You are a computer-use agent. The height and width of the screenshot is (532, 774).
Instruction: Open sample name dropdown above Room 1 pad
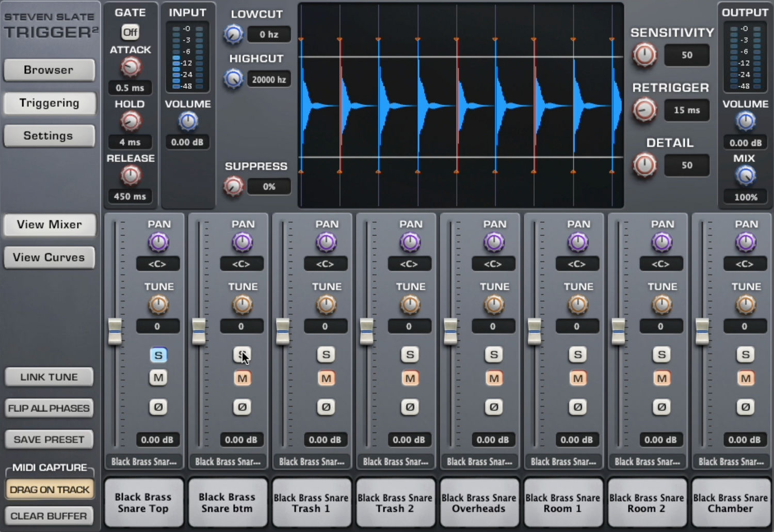tap(563, 462)
